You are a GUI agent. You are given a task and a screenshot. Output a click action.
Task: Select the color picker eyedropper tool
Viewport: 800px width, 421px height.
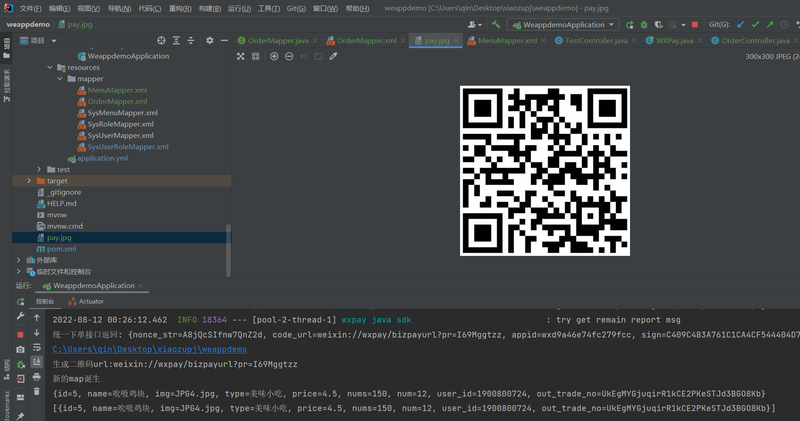tap(333, 56)
